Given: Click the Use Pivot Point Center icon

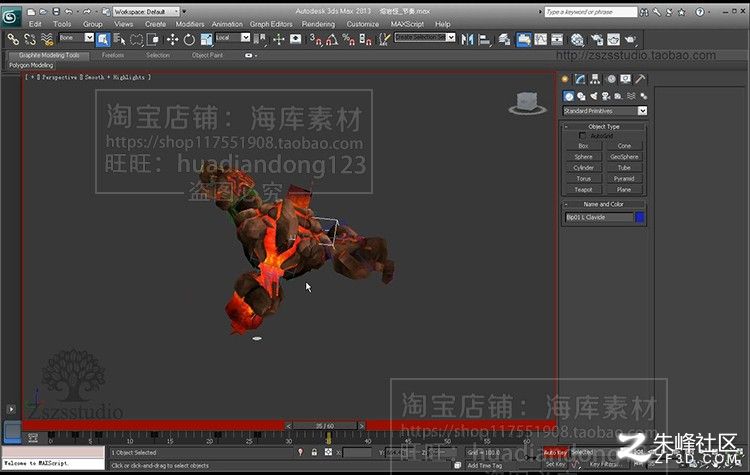Looking at the screenshot, I should [260, 39].
